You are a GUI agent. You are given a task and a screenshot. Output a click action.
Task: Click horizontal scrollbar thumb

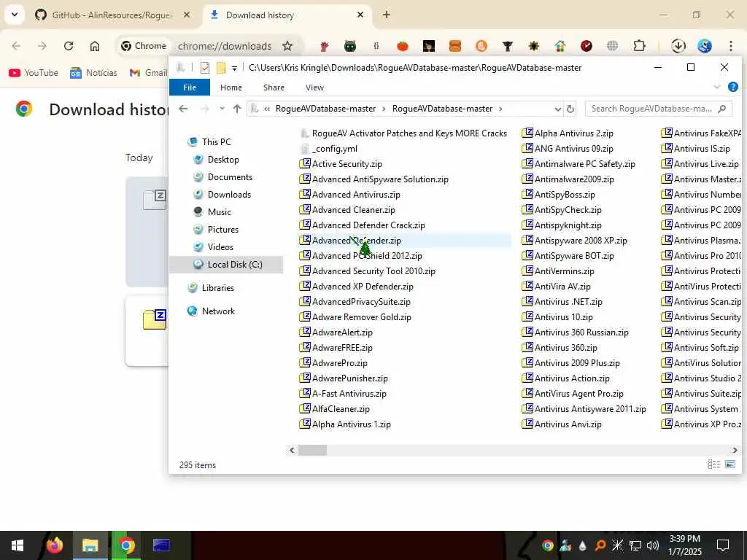pos(312,450)
